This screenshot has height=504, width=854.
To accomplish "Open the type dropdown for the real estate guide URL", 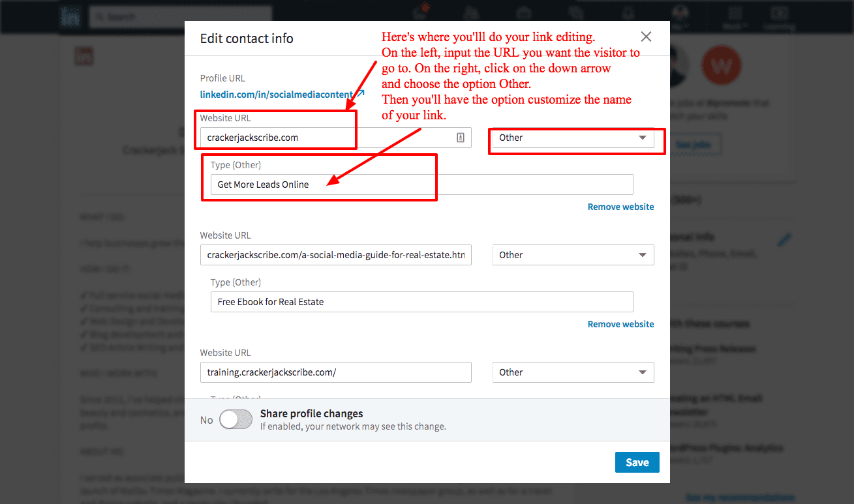I will (573, 255).
